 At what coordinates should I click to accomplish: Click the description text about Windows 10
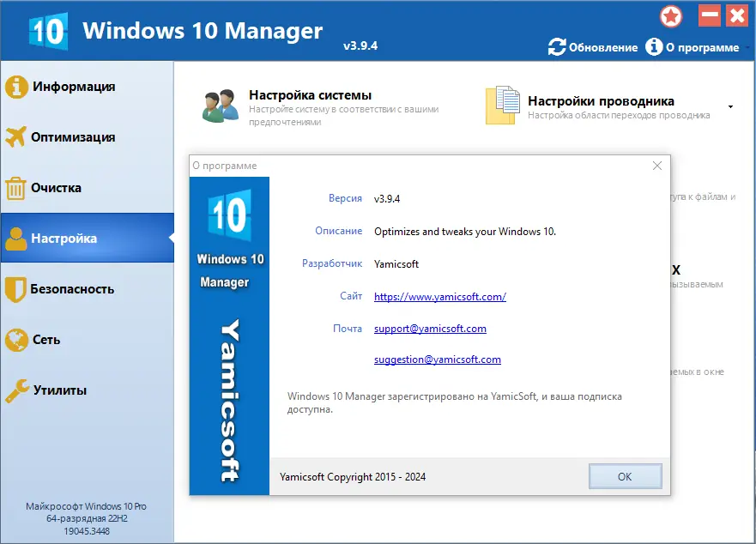tap(465, 232)
